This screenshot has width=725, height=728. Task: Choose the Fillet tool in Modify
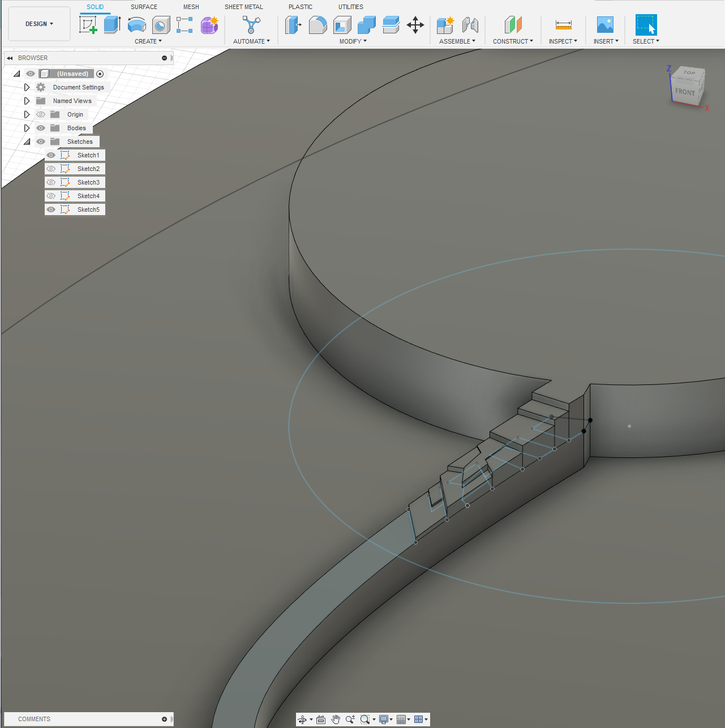(318, 25)
